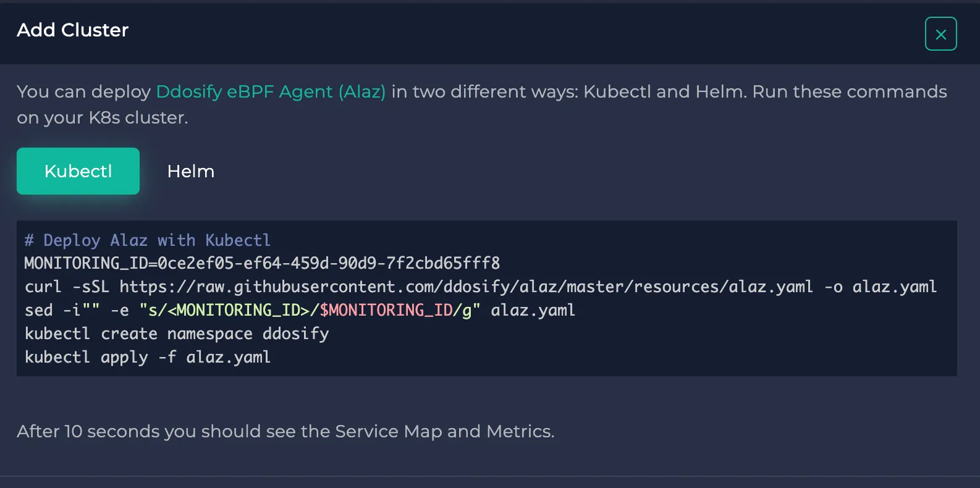Click the Add Cluster dialog title
Image resolution: width=980 pixels, height=488 pixels.
(72, 30)
